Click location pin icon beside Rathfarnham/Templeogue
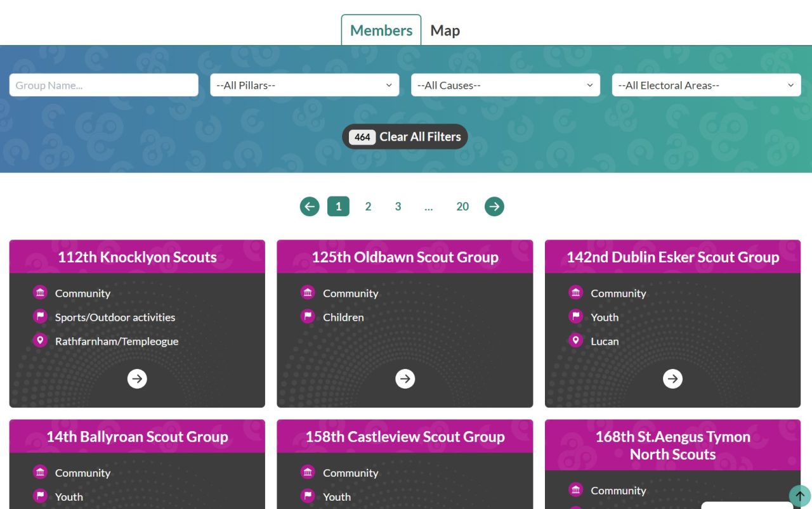812x509 pixels. point(41,340)
